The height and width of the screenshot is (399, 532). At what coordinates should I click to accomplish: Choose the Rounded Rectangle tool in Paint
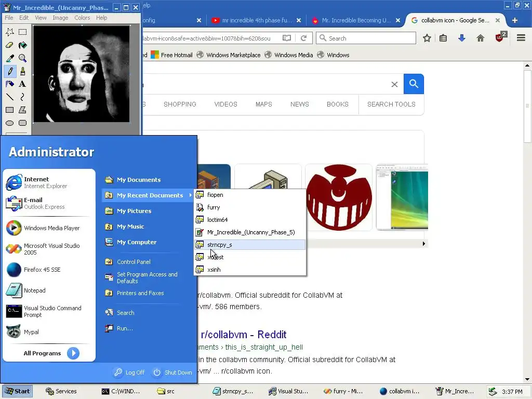click(x=23, y=123)
